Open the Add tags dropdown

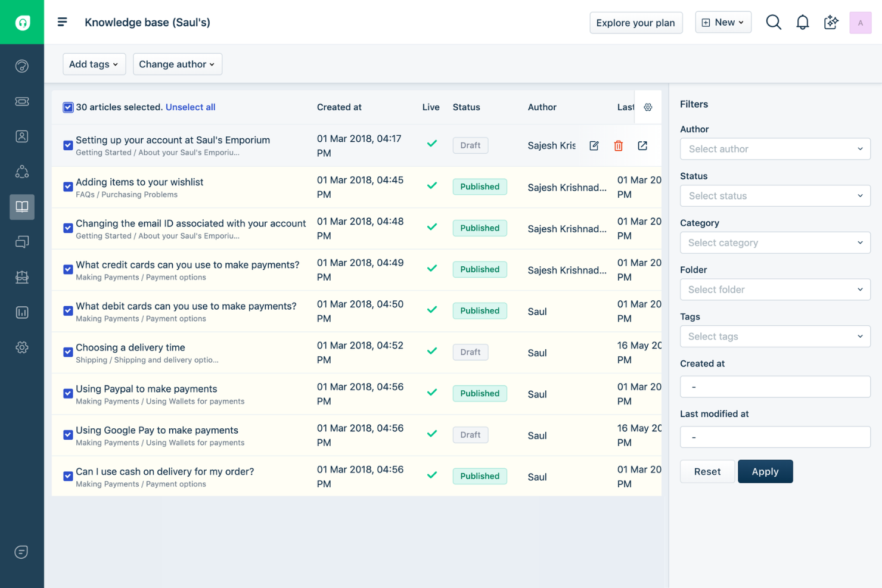coord(94,64)
